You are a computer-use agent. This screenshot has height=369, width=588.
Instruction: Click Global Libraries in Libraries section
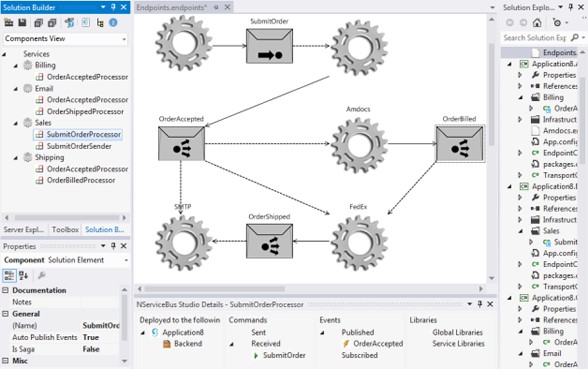coord(458,332)
